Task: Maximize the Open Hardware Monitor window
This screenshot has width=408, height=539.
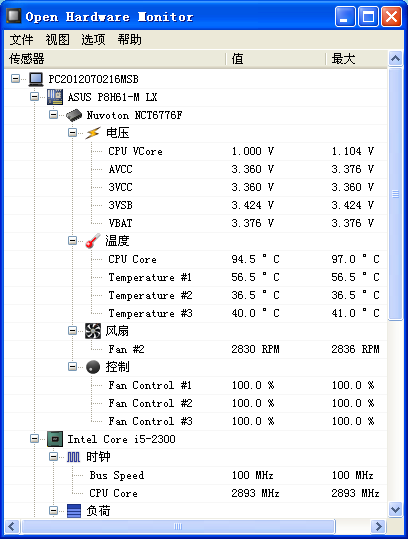Action: [368, 16]
